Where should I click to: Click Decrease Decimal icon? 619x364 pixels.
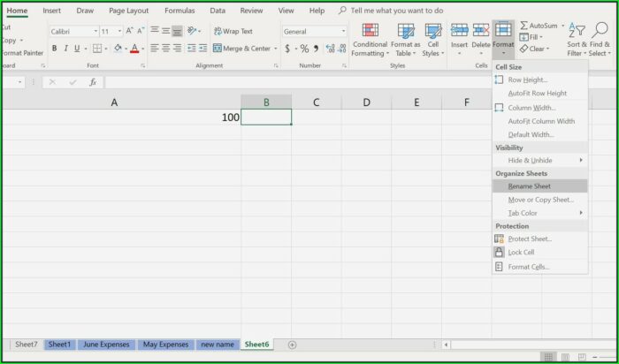click(x=342, y=49)
